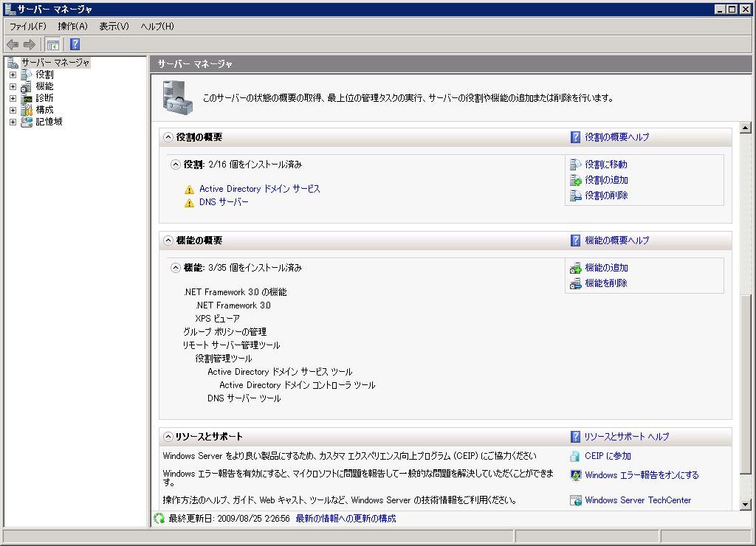Open the Windows Server TechCenter link
The height and width of the screenshot is (546, 756).
click(x=638, y=500)
